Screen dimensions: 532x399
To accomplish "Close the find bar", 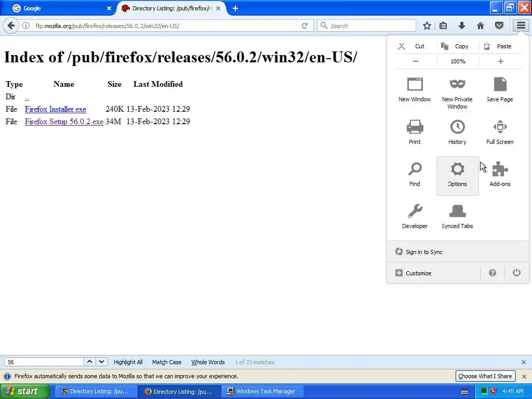I will 524,362.
